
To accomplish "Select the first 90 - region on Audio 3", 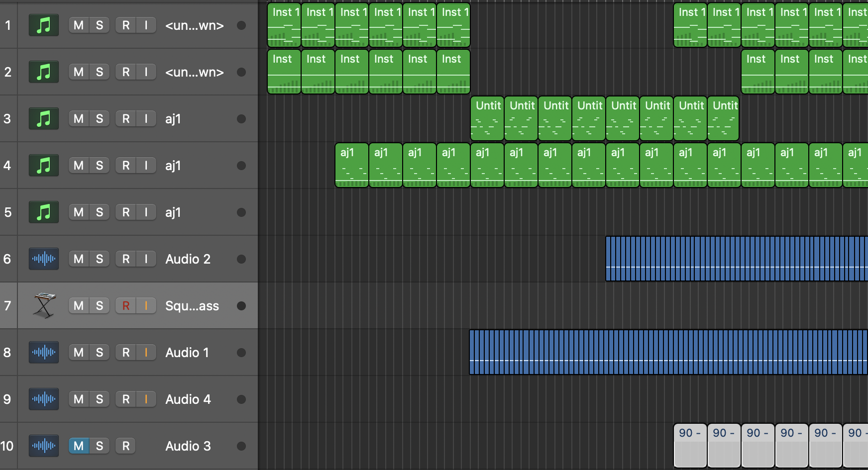I will click(690, 446).
